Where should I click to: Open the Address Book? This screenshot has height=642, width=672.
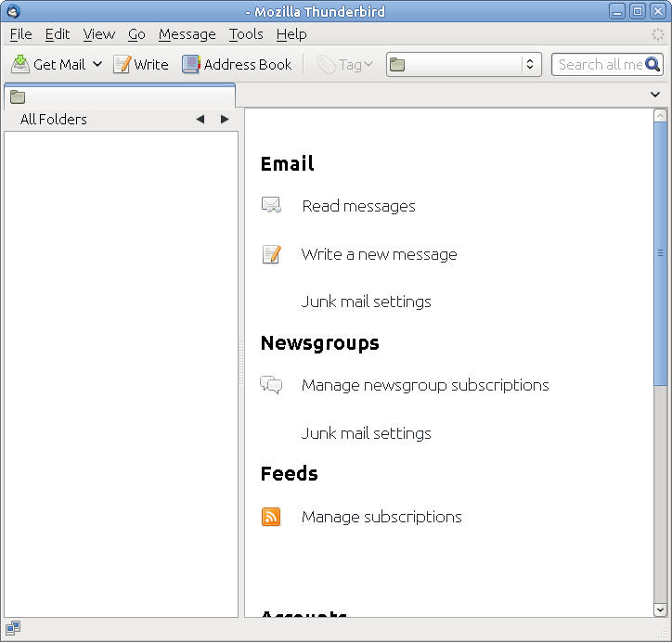tap(237, 64)
